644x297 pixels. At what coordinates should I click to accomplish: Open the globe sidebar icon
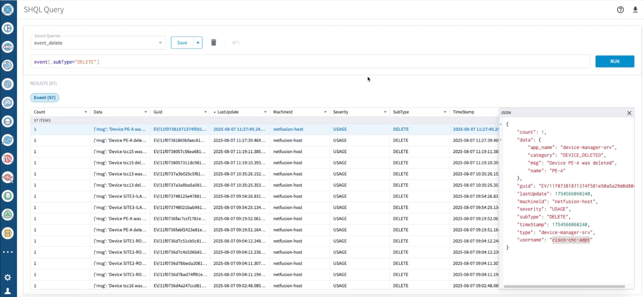click(8, 65)
